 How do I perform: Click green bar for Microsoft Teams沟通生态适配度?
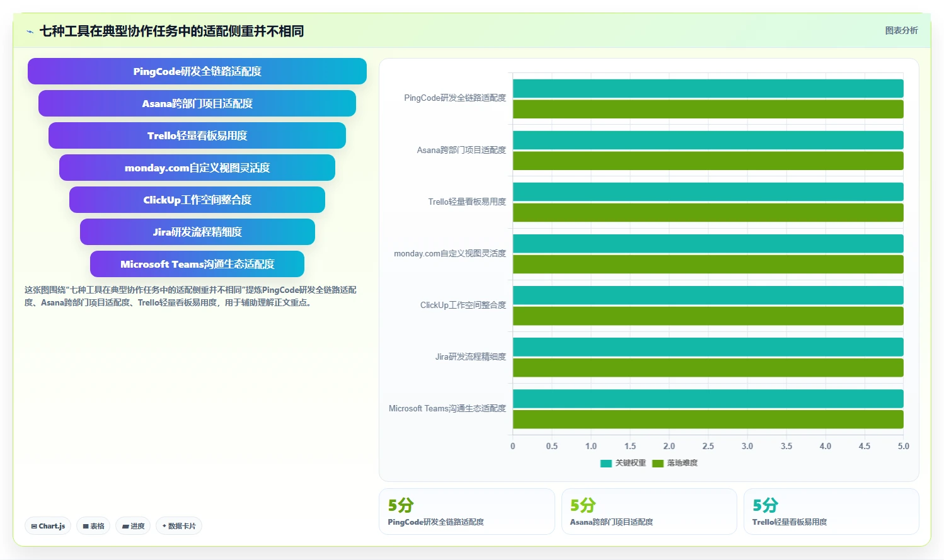tap(708, 419)
